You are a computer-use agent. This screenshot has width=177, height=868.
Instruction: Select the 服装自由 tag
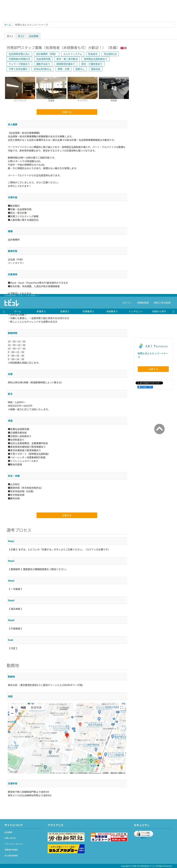(96, 69)
